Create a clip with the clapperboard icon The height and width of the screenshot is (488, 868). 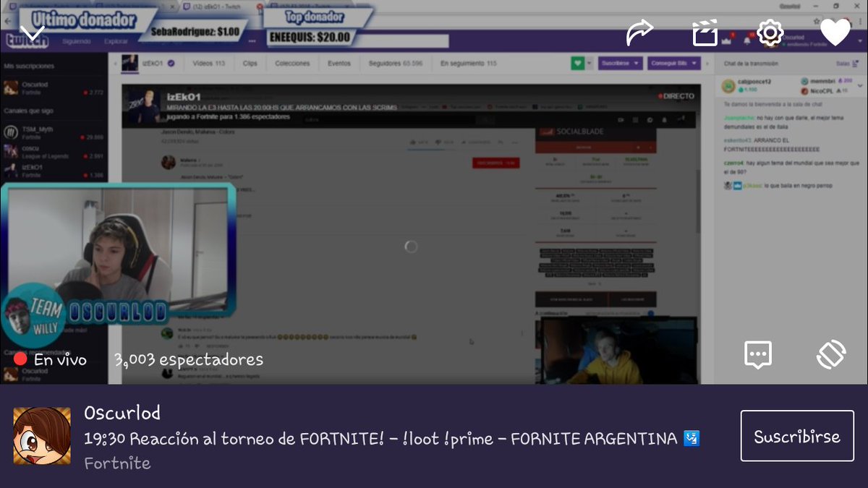pos(705,33)
